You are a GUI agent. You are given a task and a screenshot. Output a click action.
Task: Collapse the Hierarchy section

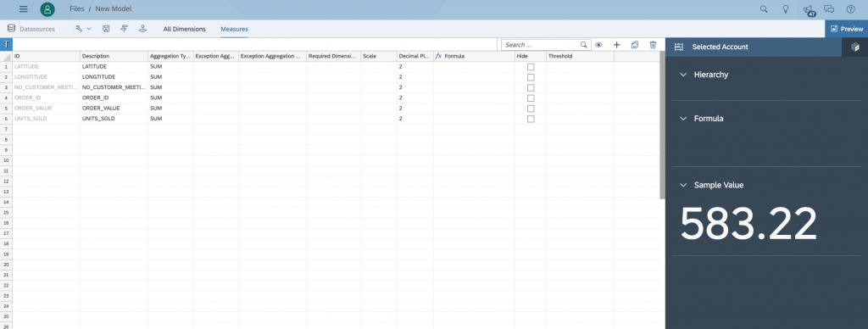click(683, 75)
